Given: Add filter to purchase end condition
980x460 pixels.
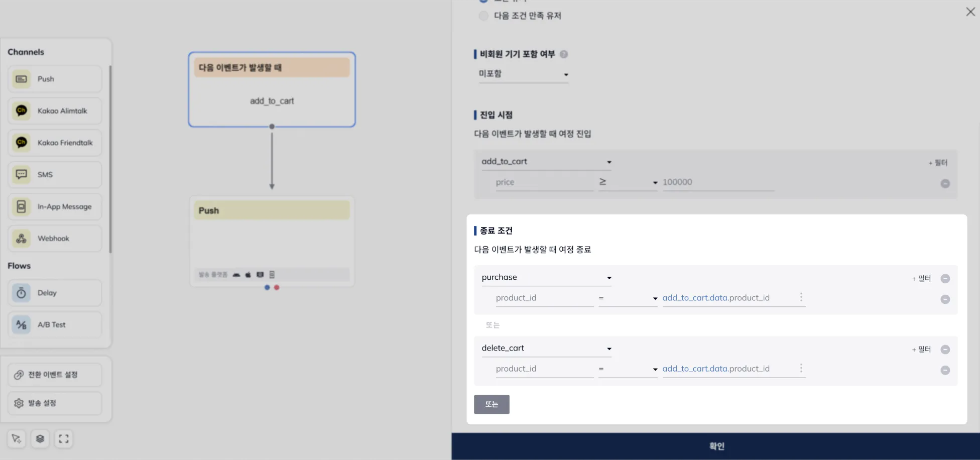Looking at the screenshot, I should (x=921, y=278).
